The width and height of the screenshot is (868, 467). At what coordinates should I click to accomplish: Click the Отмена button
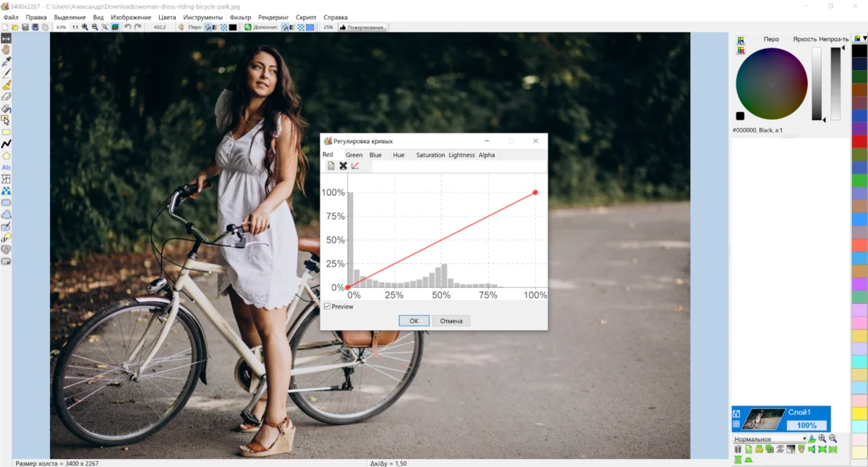pos(451,320)
